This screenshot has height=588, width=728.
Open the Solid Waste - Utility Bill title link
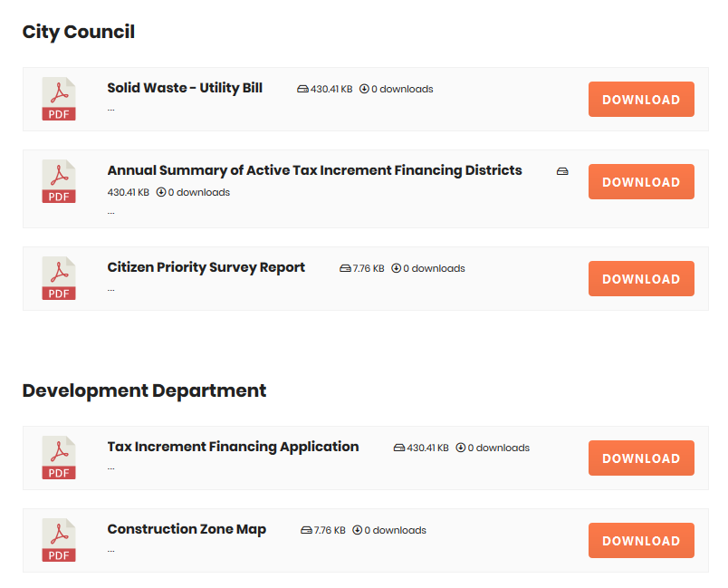tap(185, 88)
